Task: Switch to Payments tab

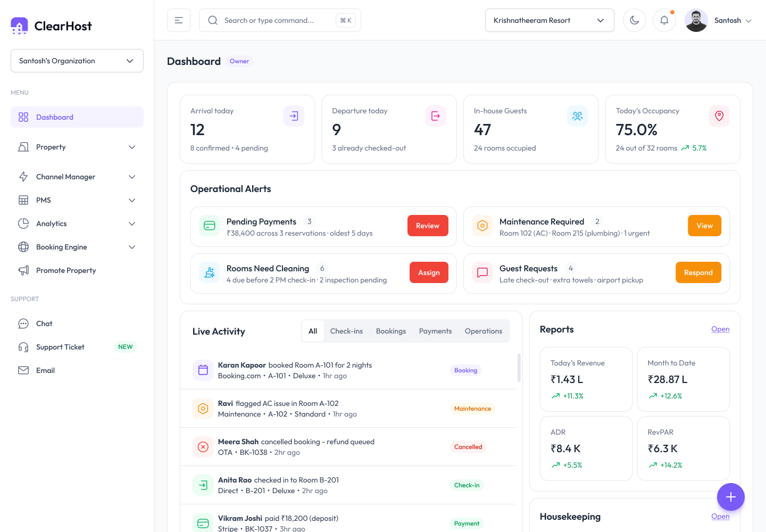Action: (x=435, y=331)
